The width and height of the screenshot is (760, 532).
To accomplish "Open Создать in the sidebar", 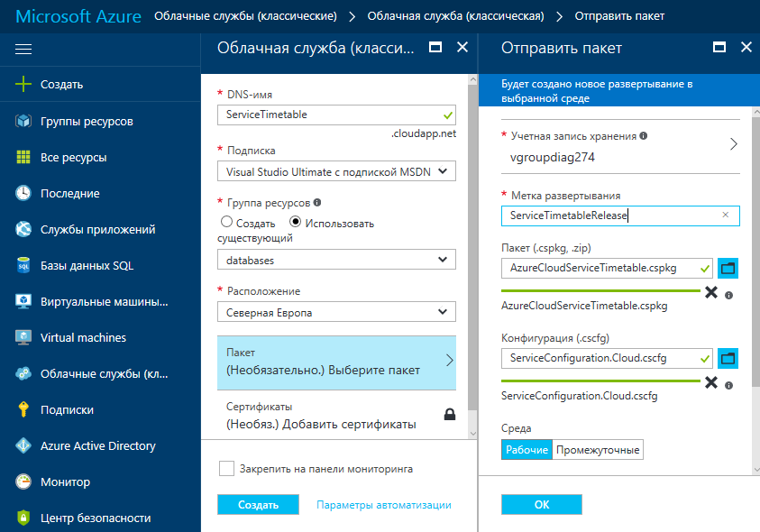I will (61, 85).
